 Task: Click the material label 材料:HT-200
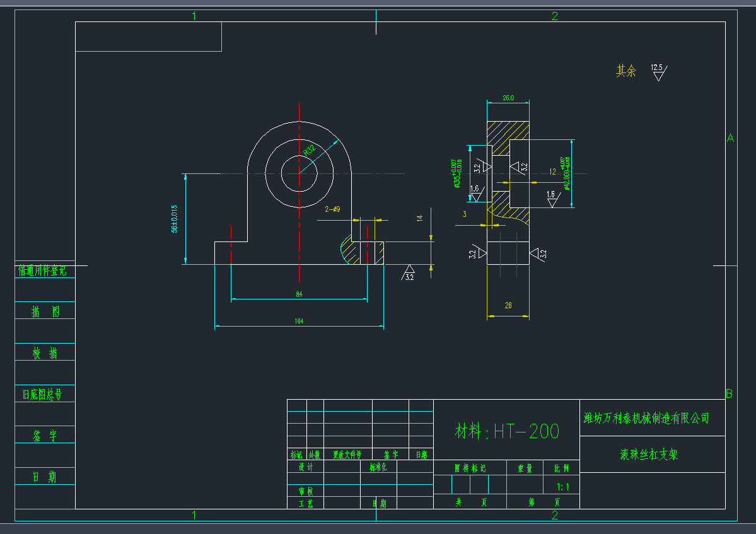[x=507, y=431]
